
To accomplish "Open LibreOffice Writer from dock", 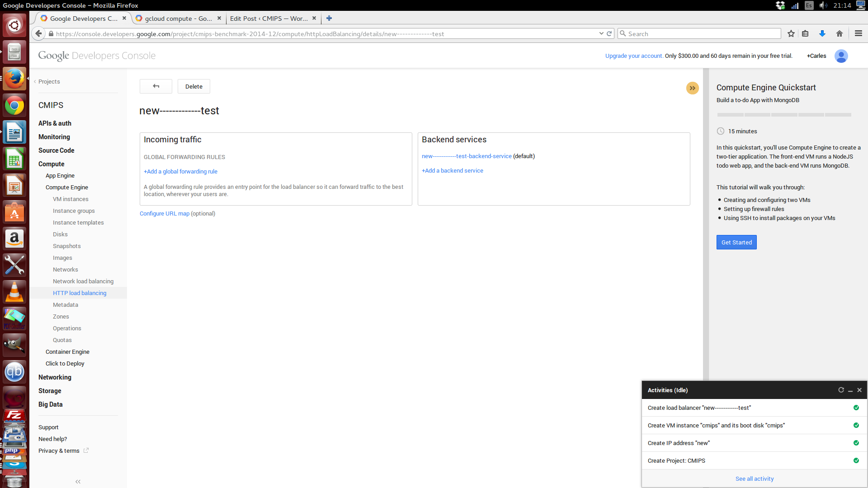I will (14, 133).
